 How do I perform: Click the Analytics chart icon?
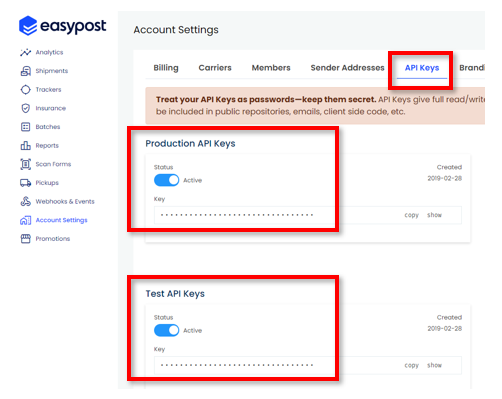25,52
